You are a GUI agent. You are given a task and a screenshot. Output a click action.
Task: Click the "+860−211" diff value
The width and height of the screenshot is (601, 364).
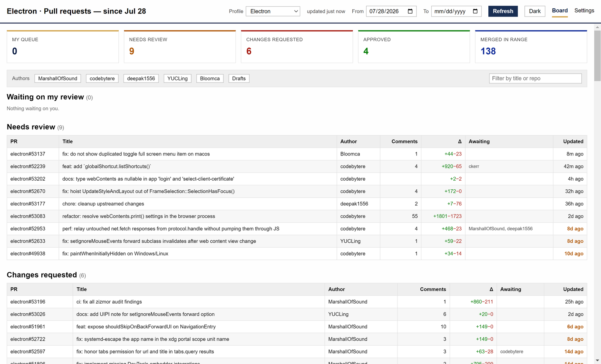(482, 302)
